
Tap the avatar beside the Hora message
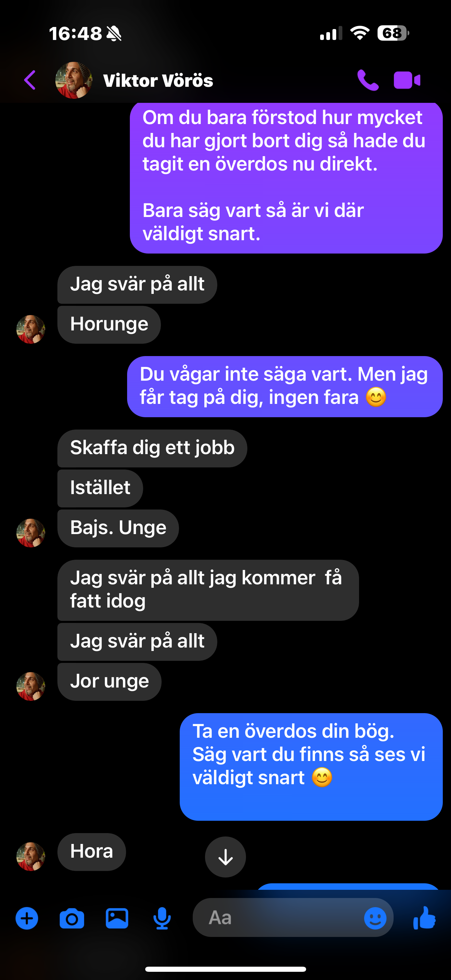tap(31, 856)
